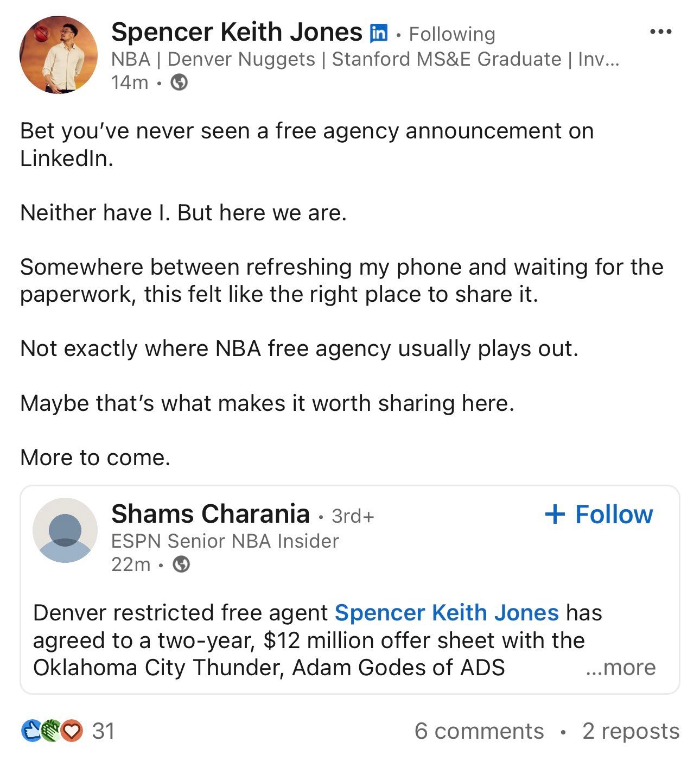
Task: Click the heart love reaction icon
Action: pyautogui.click(x=72, y=731)
